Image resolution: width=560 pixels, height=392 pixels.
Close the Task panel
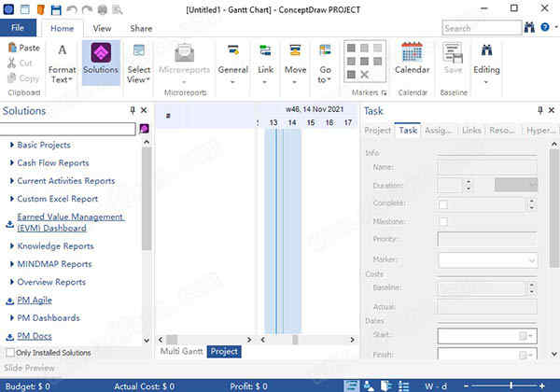tap(552, 110)
